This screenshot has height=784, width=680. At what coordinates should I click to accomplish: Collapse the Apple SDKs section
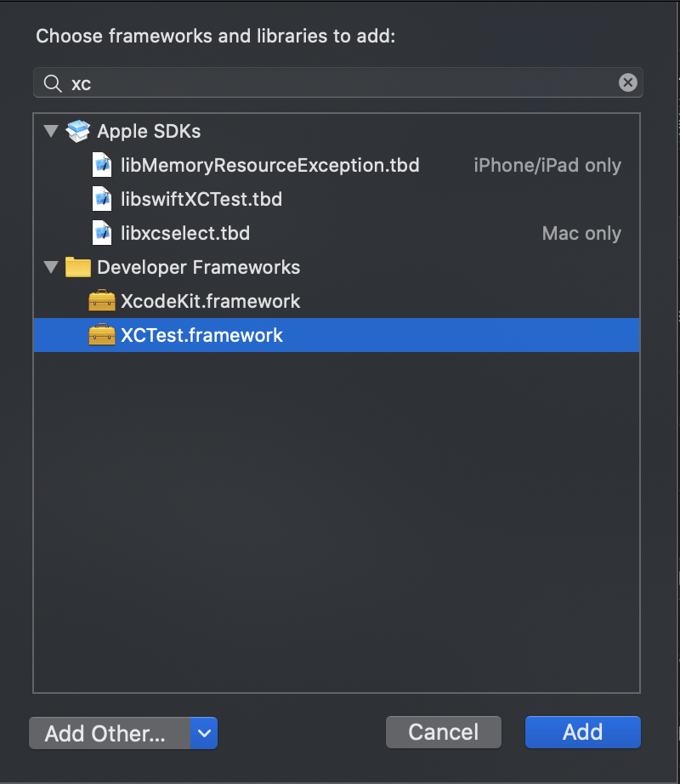[51, 131]
